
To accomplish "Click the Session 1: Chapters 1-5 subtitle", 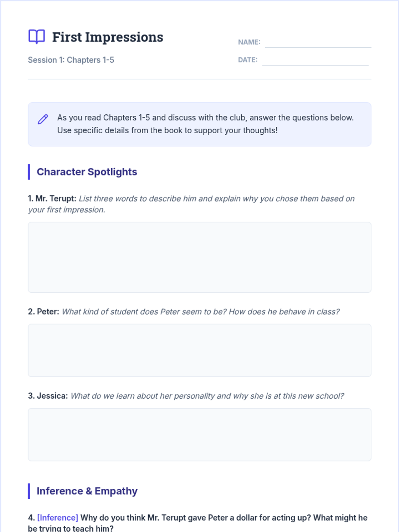I will coord(71,60).
